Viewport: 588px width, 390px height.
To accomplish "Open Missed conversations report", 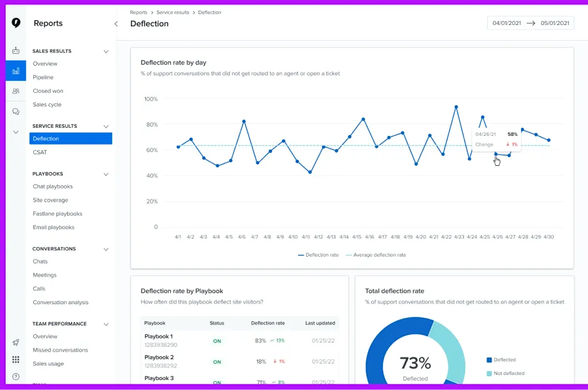I will coord(60,350).
